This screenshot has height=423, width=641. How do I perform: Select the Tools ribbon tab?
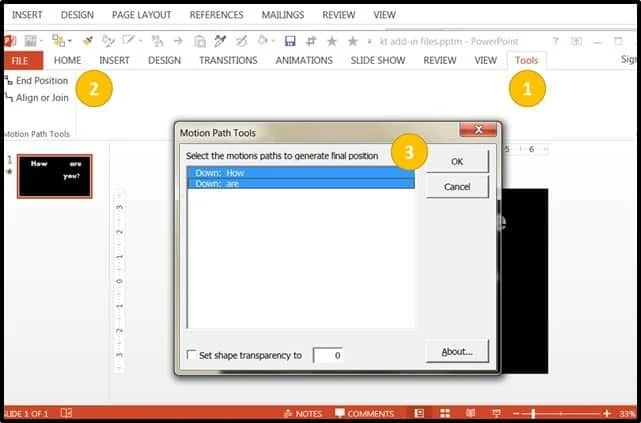tap(527, 60)
